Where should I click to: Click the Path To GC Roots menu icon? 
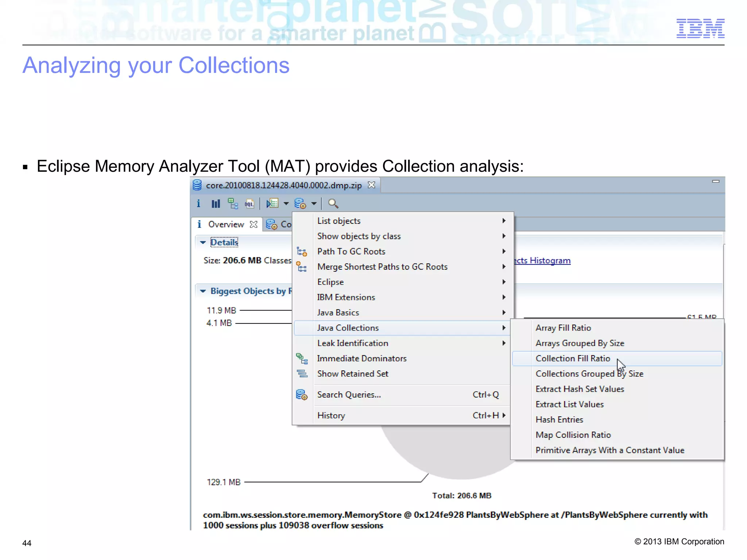click(302, 252)
